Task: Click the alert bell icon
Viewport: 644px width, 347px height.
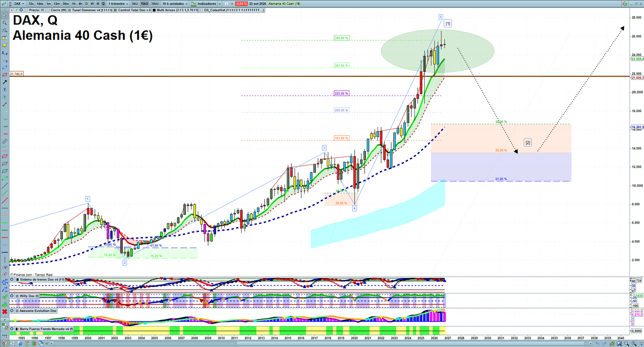Action: click(4, 45)
